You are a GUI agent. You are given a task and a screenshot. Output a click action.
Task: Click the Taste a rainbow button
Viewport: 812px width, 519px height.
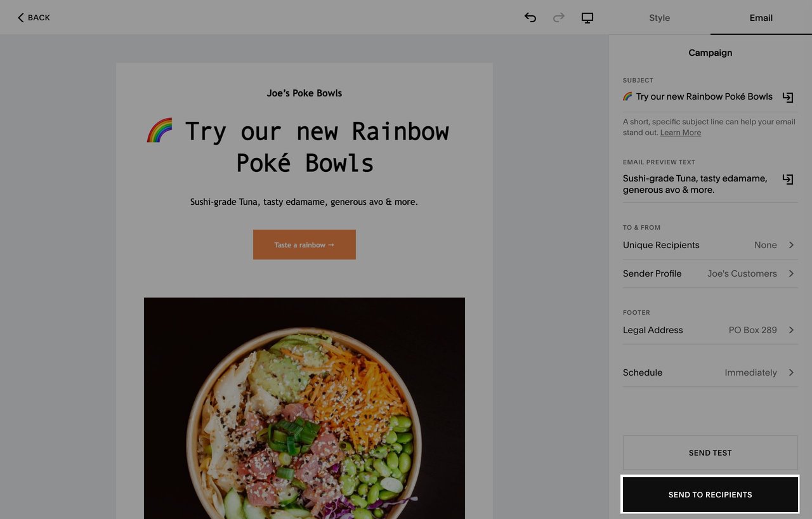(x=304, y=244)
